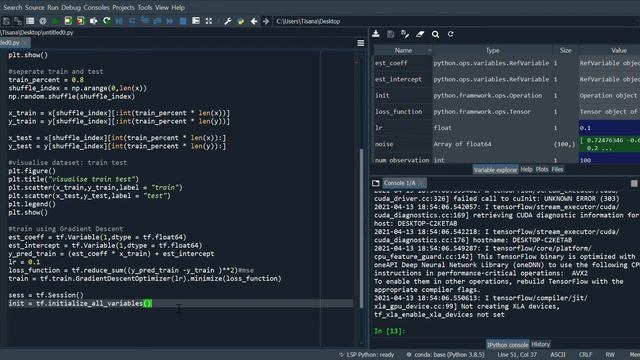This screenshot has width=640, height=360.
Task: Open the Consoles menu
Action: 96,7
